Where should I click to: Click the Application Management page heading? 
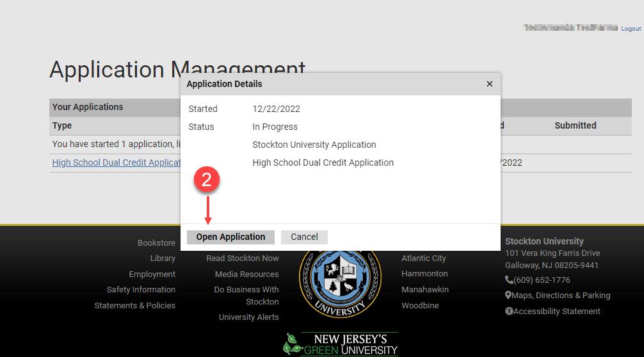point(177,69)
